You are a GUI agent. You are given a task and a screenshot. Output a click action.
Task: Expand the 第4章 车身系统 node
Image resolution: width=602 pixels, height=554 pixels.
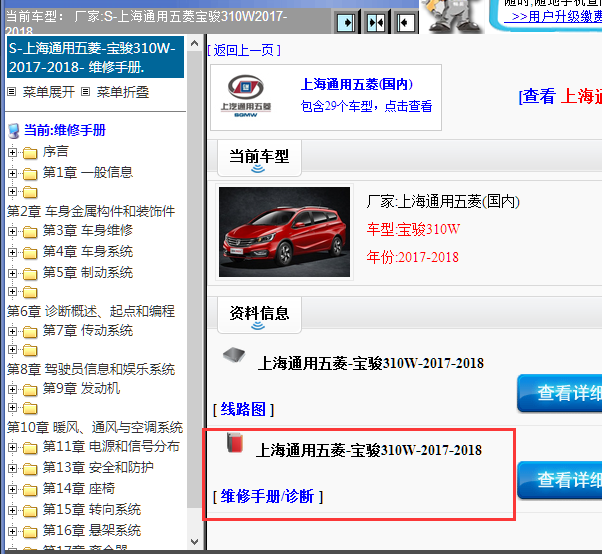point(12,252)
